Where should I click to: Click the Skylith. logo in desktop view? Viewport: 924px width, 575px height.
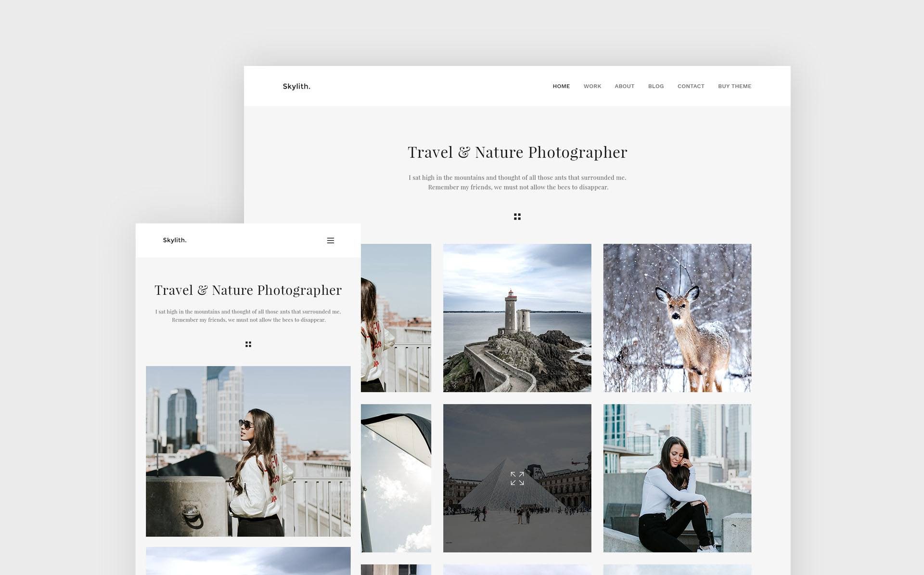[296, 86]
